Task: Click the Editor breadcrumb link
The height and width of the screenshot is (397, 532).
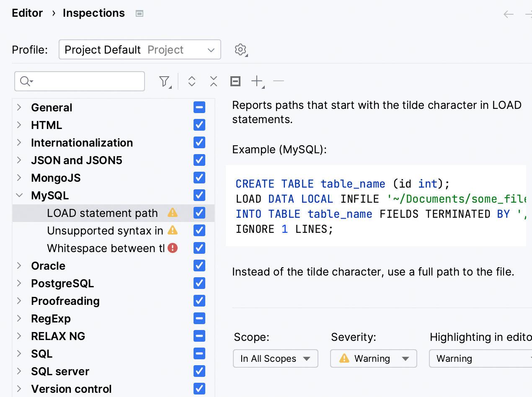Action: point(27,13)
